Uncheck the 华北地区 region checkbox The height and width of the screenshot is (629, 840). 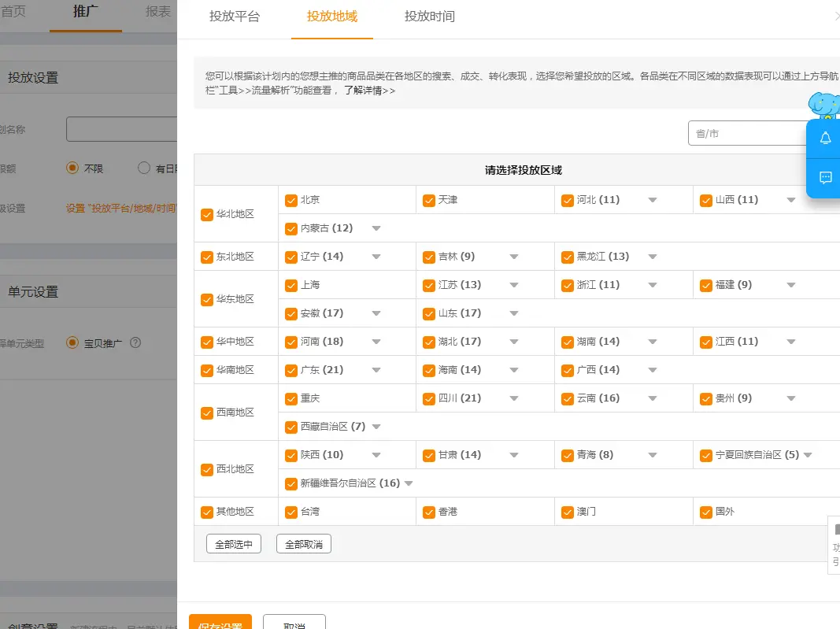[207, 214]
